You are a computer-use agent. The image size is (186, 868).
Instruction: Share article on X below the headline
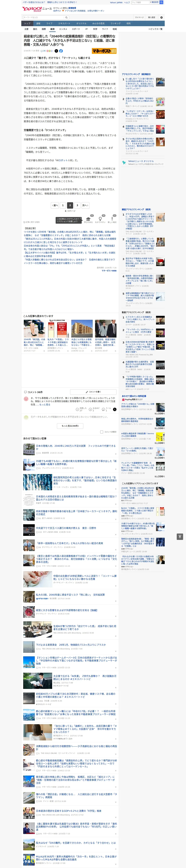click(x=56, y=51)
